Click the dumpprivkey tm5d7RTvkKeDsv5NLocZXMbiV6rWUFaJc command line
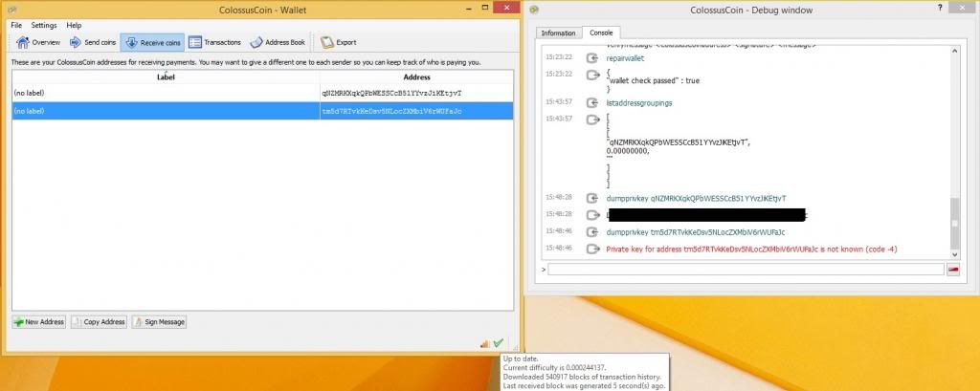The height and width of the screenshot is (391, 980). [x=696, y=232]
